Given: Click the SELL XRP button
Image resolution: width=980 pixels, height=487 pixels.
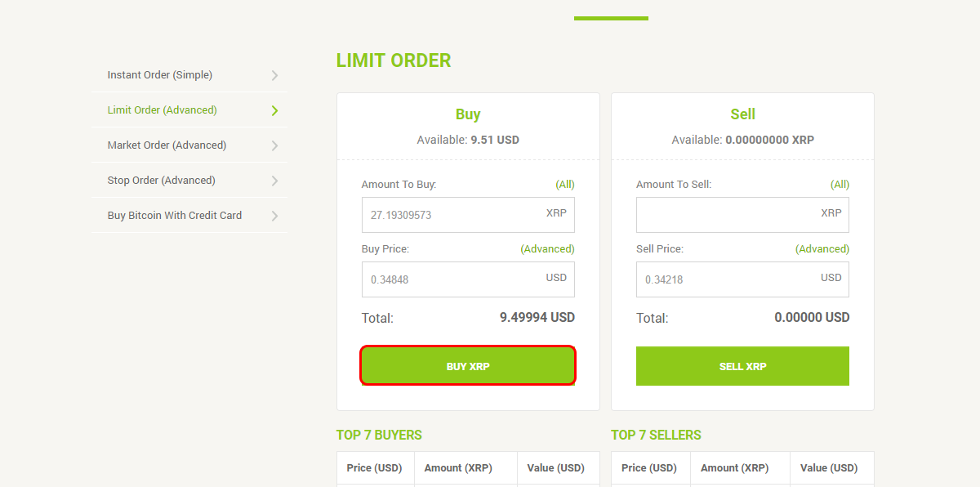Looking at the screenshot, I should click(x=742, y=366).
